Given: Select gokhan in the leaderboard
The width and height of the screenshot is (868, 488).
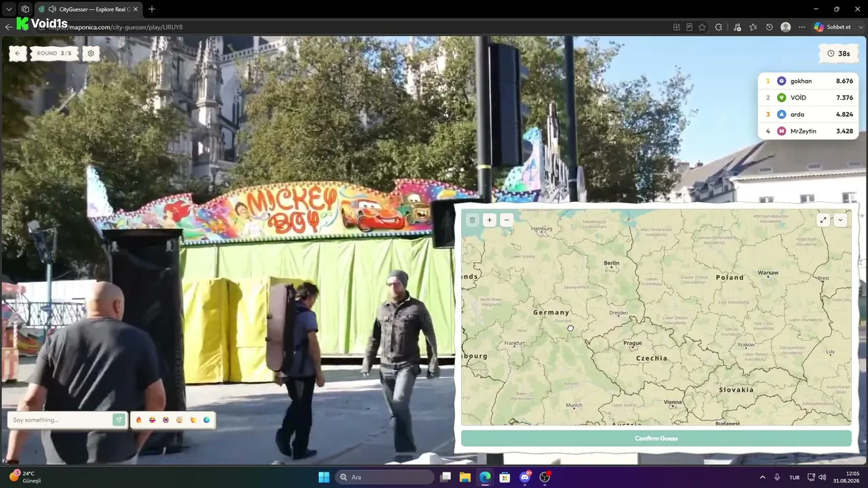Looking at the screenshot, I should 808,81.
